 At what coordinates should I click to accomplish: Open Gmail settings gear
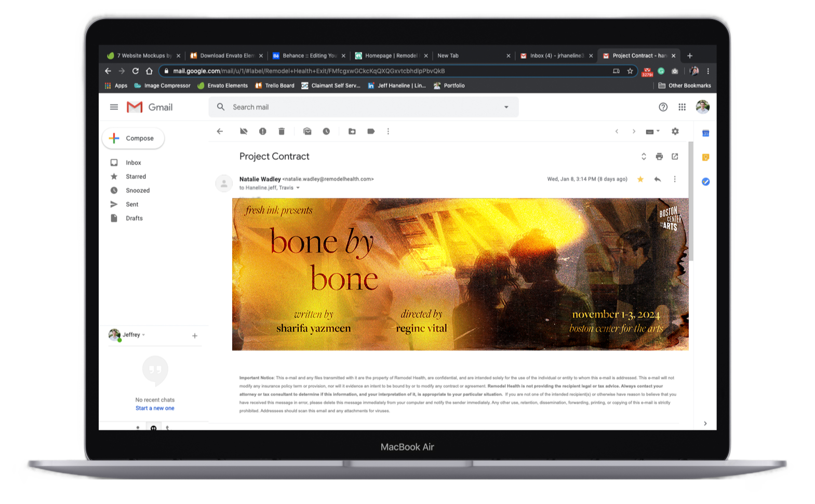675,131
